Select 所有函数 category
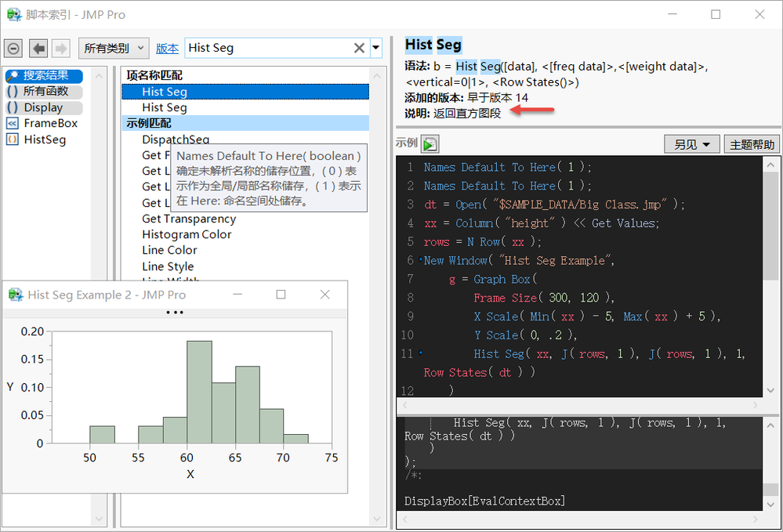The width and height of the screenshot is (783, 532). click(x=45, y=92)
